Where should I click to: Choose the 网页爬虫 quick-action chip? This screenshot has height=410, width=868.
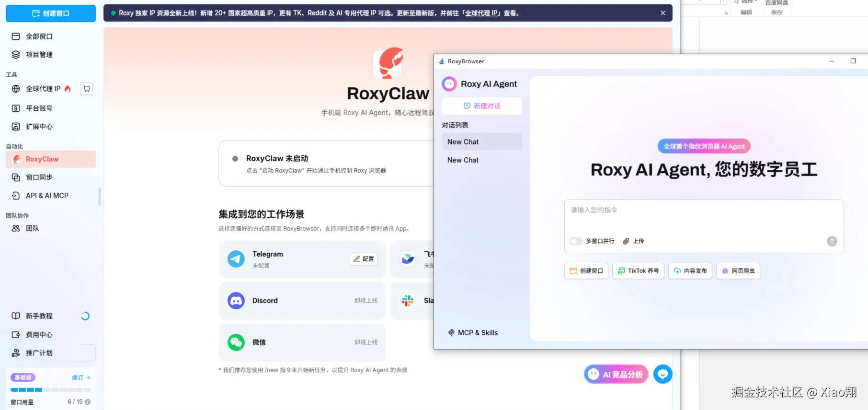click(738, 271)
